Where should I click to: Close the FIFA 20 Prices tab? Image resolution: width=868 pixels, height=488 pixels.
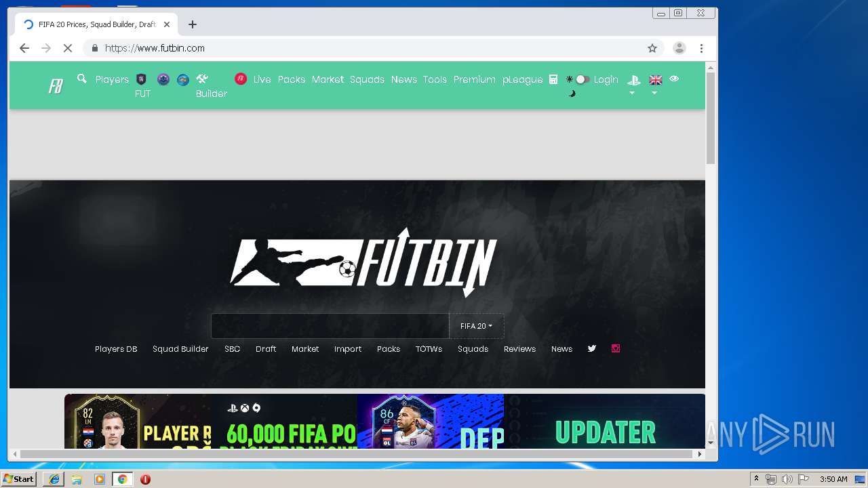[x=167, y=24]
